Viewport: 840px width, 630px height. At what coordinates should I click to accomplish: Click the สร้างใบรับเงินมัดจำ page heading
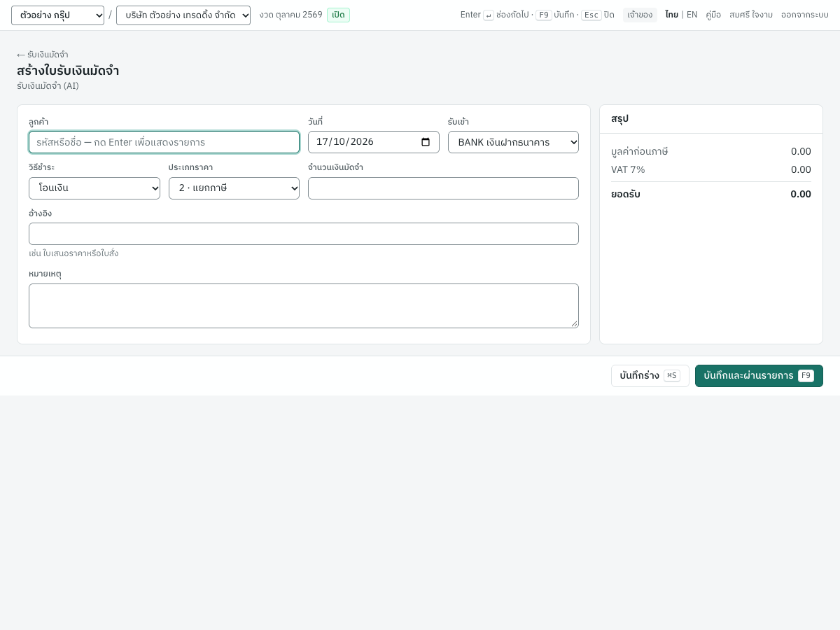pyautogui.click(x=68, y=71)
